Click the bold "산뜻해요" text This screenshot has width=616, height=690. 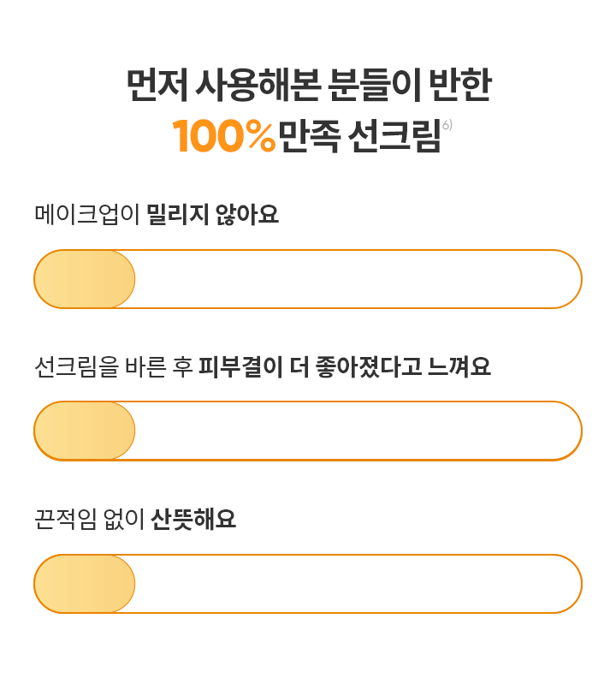(x=193, y=519)
